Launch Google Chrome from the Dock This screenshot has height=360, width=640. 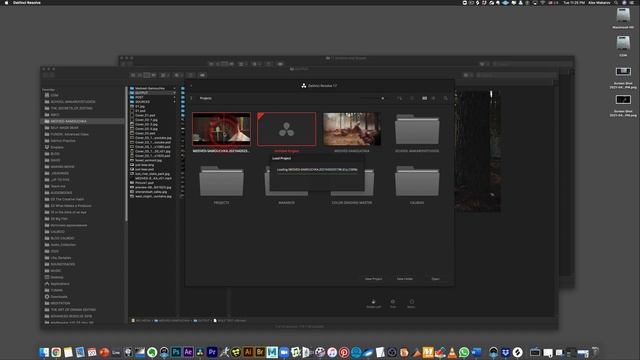pos(56,352)
